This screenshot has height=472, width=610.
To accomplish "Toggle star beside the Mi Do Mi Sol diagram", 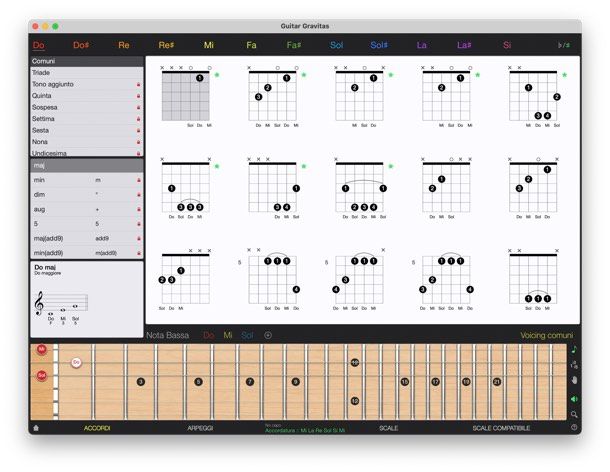I will (x=564, y=75).
